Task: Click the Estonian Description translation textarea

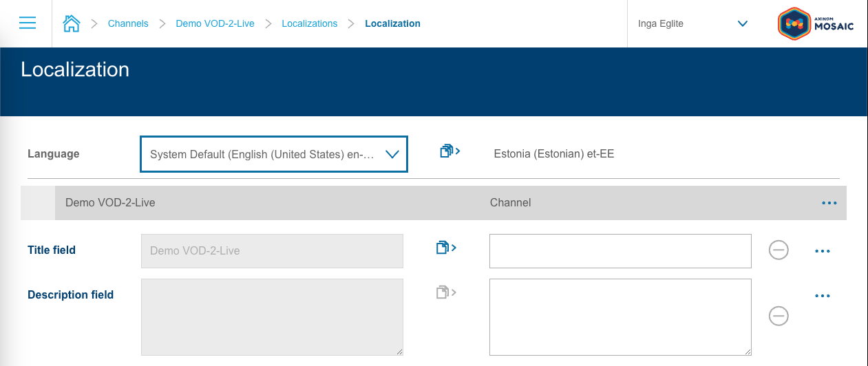Action: [620, 316]
